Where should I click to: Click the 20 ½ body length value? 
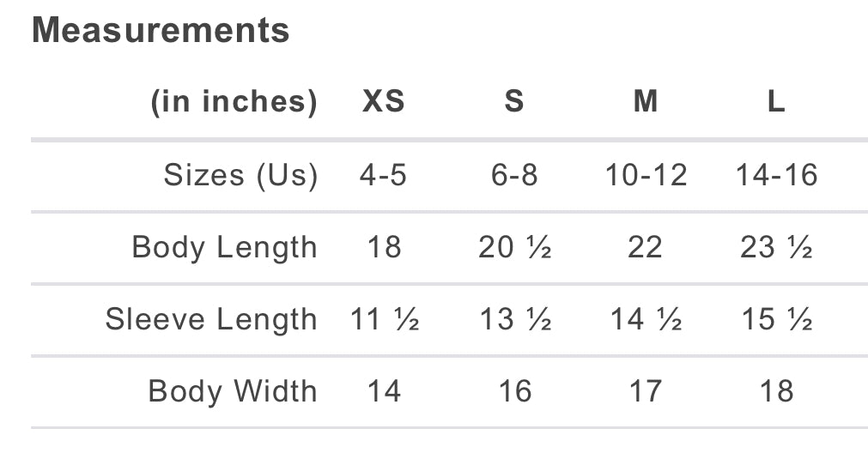[x=514, y=248]
